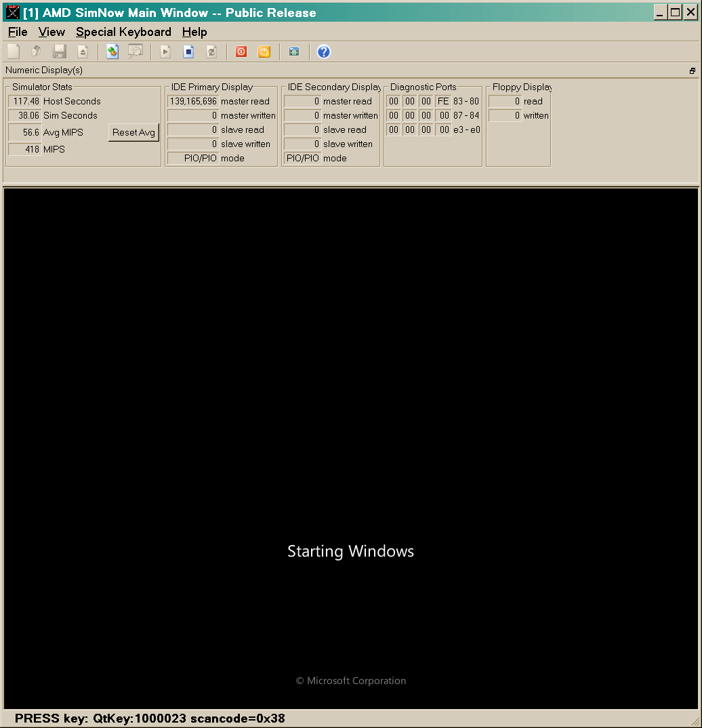Click the orange soft power icon
This screenshot has height=728, width=702.
pyautogui.click(x=264, y=52)
